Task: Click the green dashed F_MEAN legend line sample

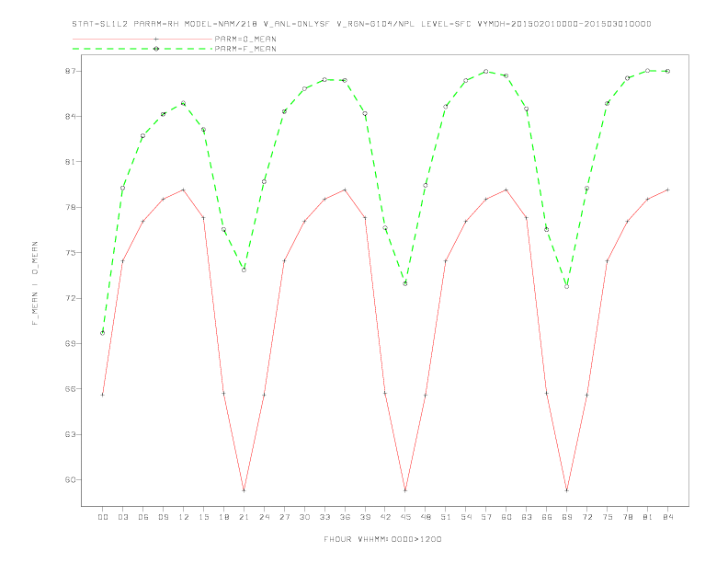Action: tap(142, 49)
